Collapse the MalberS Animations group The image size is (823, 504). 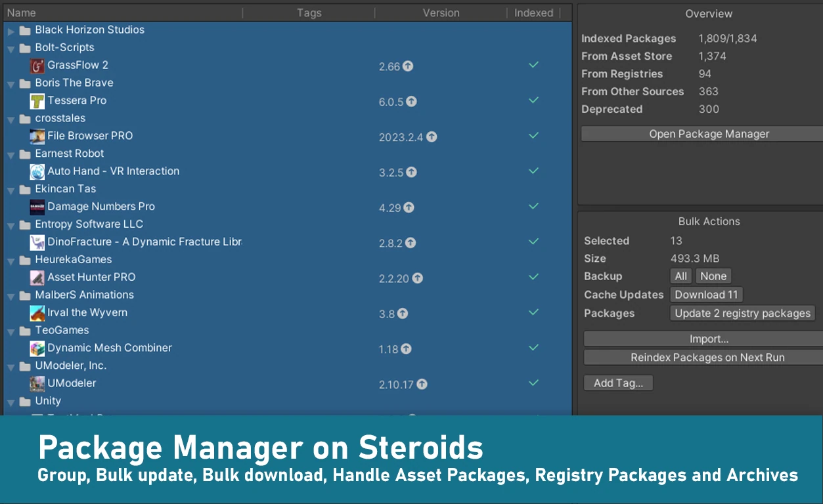point(11,296)
